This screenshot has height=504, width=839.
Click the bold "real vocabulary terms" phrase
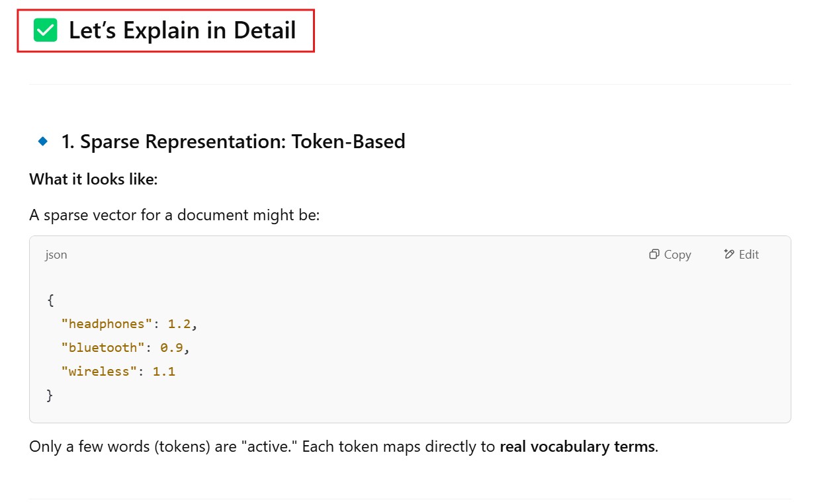point(577,446)
